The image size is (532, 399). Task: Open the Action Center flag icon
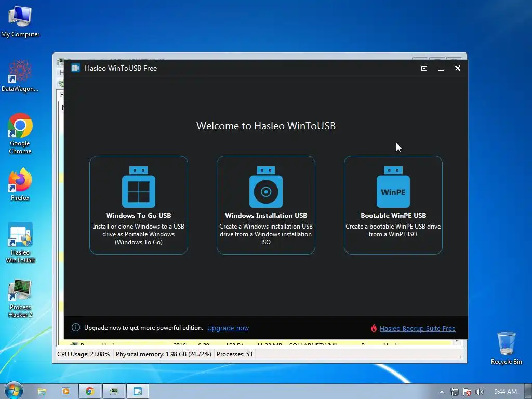(467, 392)
